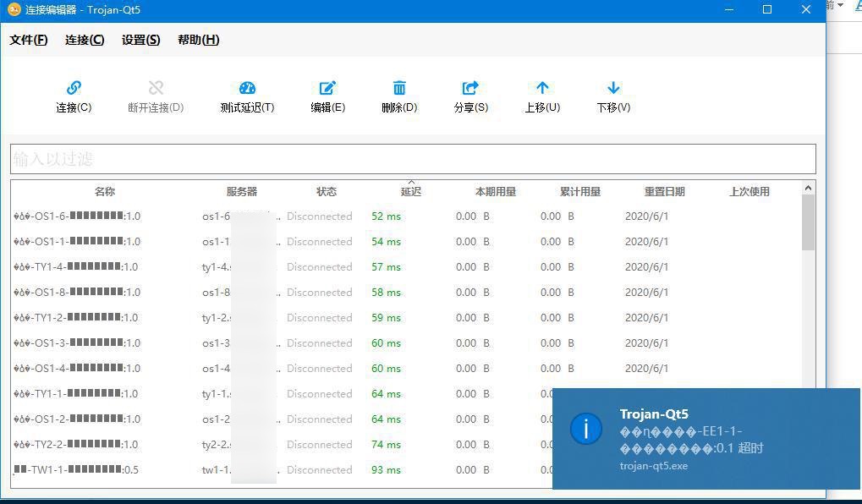Image resolution: width=862 pixels, height=504 pixels.
Task: Maximize the Trojan-Qt5 window
Action: coord(767,10)
